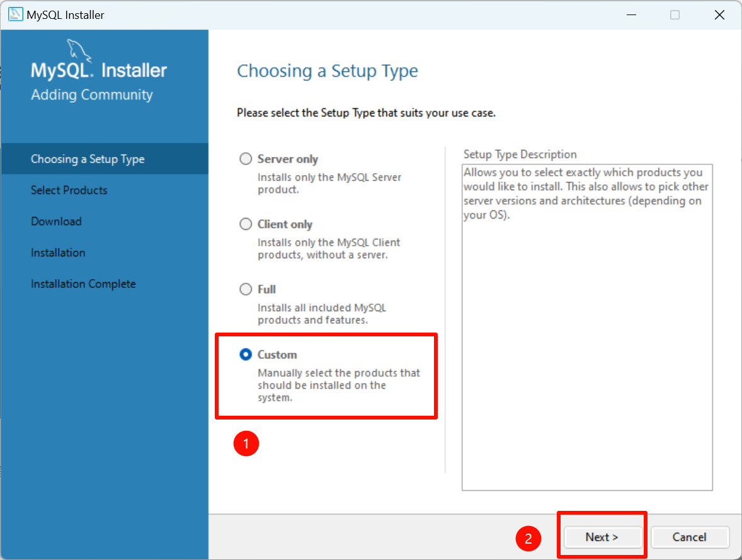
Task: Click the 'Manually select the products' description text
Action: pos(339,386)
